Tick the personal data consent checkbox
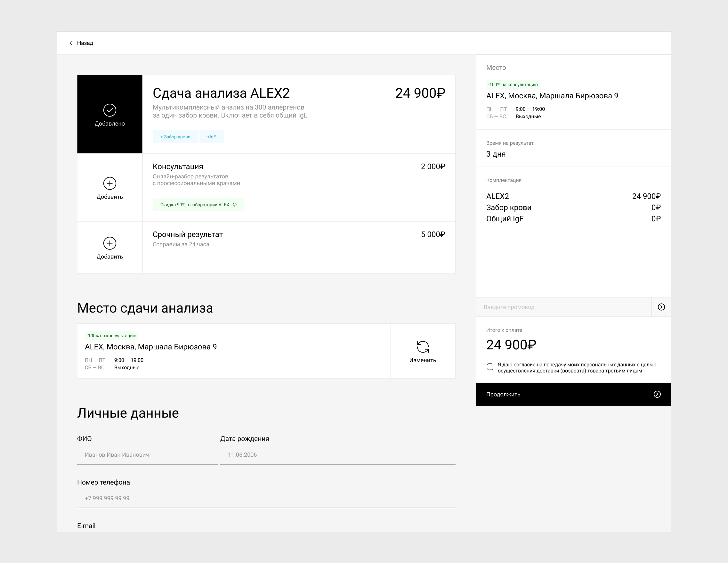This screenshot has height=563, width=728. coord(490,367)
